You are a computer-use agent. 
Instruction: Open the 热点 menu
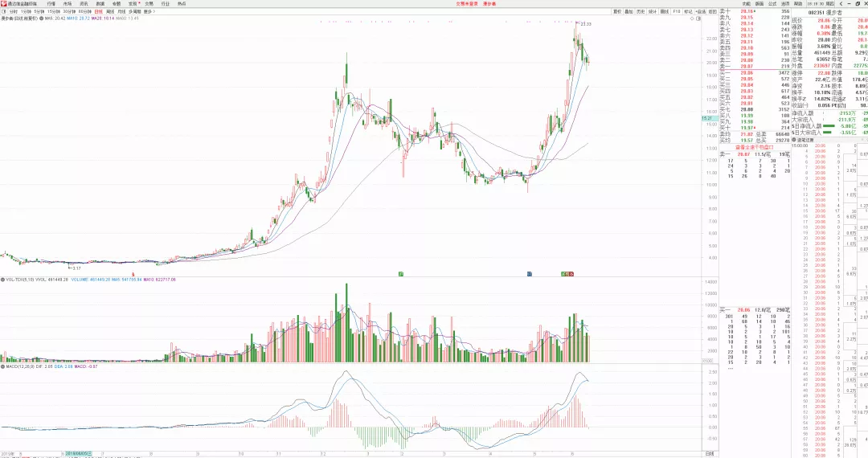click(x=182, y=3)
